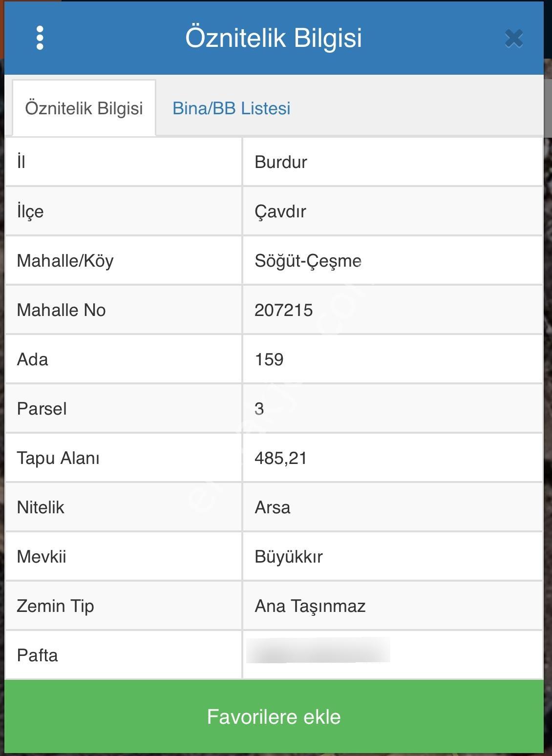This screenshot has height=756, width=552.
Task: Click the Çavdır district value
Action: point(280,211)
